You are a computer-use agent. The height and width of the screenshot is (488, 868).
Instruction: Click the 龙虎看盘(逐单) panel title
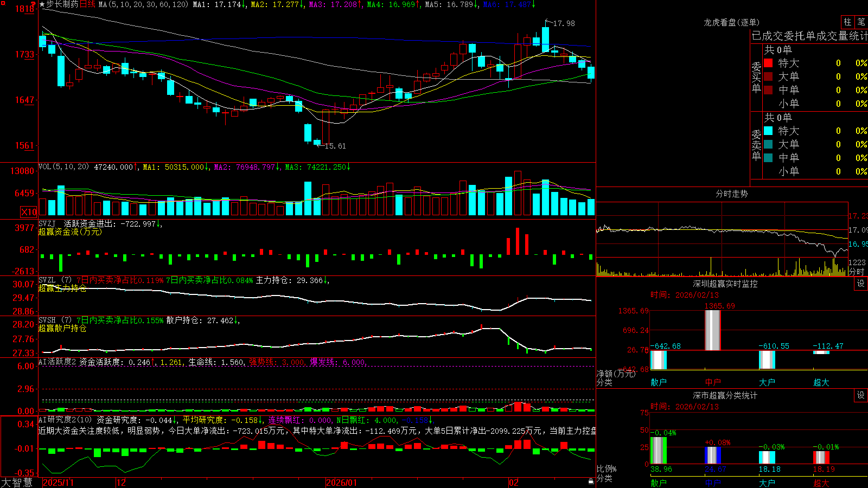[731, 22]
